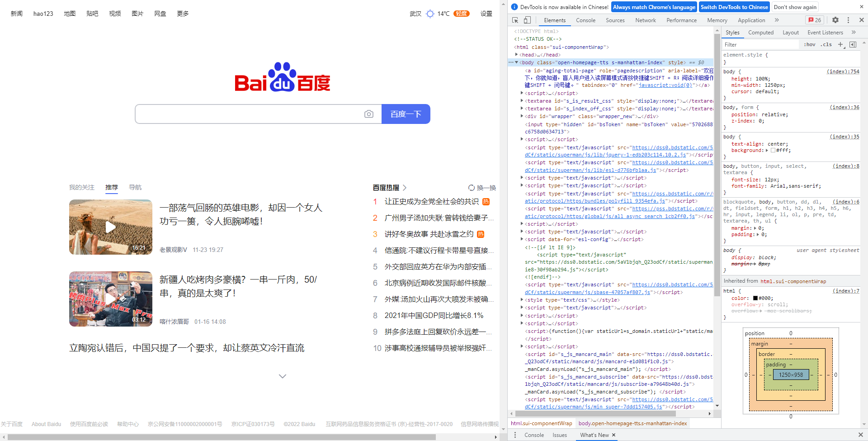Toggle the .cls class editor
The width and height of the screenshot is (868, 441).
click(x=826, y=44)
